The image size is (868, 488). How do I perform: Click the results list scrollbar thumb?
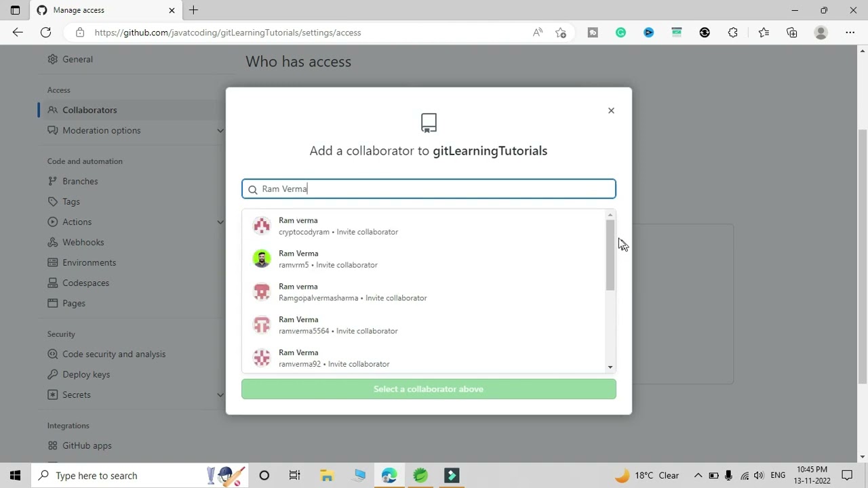[x=610, y=255]
